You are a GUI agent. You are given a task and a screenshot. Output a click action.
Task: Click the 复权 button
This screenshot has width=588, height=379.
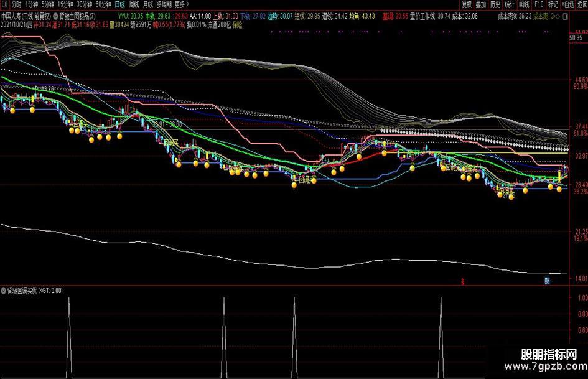[x=467, y=4]
